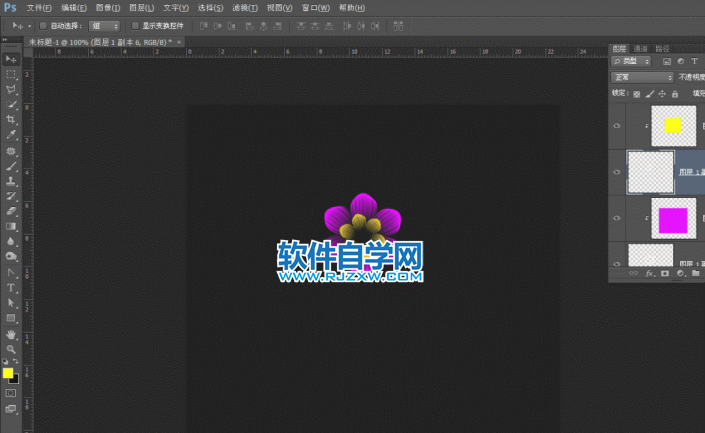705x433 pixels.
Task: Select the Pen tool
Action: click(x=11, y=272)
